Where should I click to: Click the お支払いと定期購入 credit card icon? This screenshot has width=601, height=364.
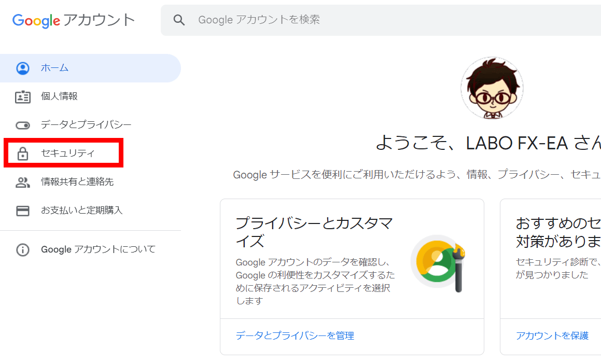coord(23,211)
